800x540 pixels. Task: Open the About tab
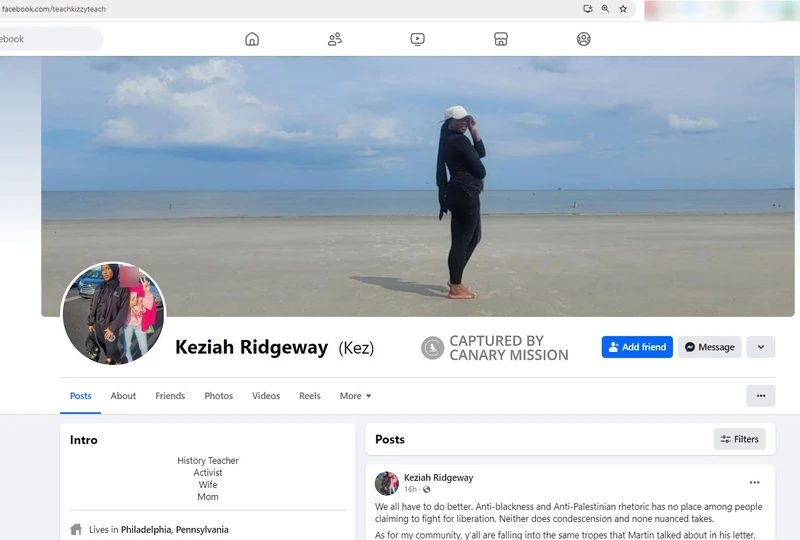(x=123, y=396)
